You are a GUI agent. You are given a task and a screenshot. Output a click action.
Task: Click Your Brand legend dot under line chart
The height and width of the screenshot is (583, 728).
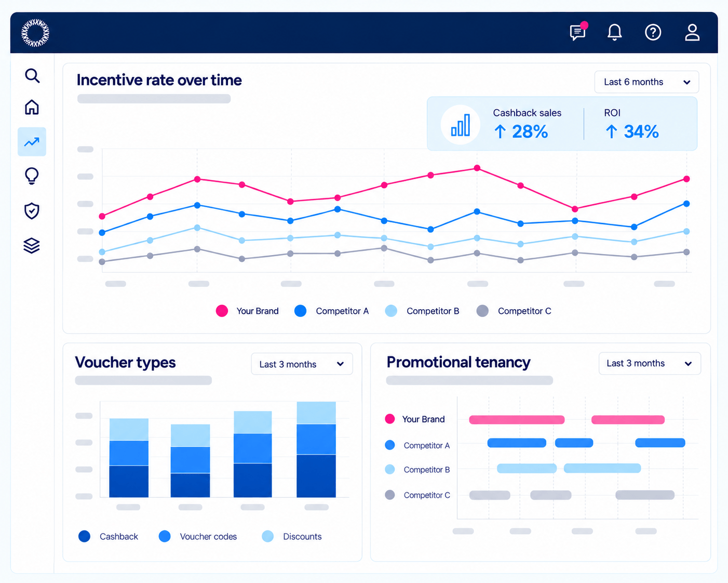(x=222, y=311)
